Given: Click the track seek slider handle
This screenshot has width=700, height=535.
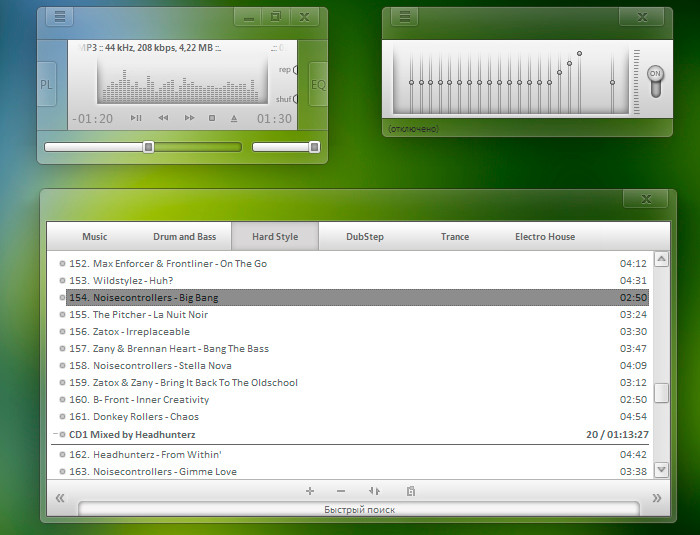Looking at the screenshot, I should [x=148, y=147].
